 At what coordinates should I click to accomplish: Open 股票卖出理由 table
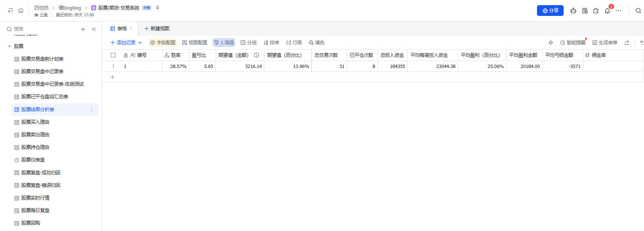pos(35,135)
